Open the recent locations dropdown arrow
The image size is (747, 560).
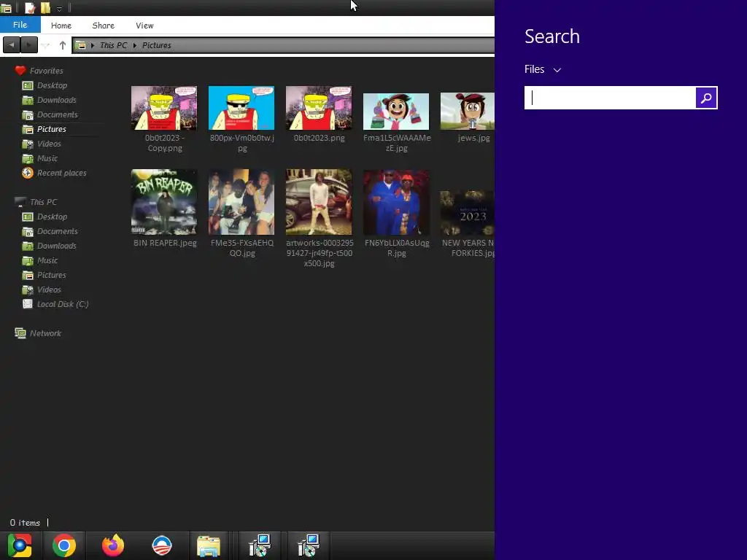tap(45, 46)
